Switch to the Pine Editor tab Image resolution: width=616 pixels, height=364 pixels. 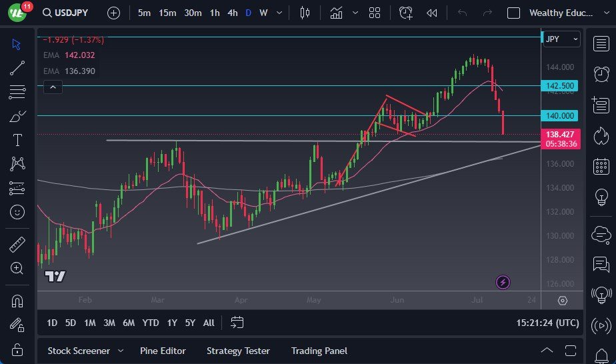tap(163, 351)
